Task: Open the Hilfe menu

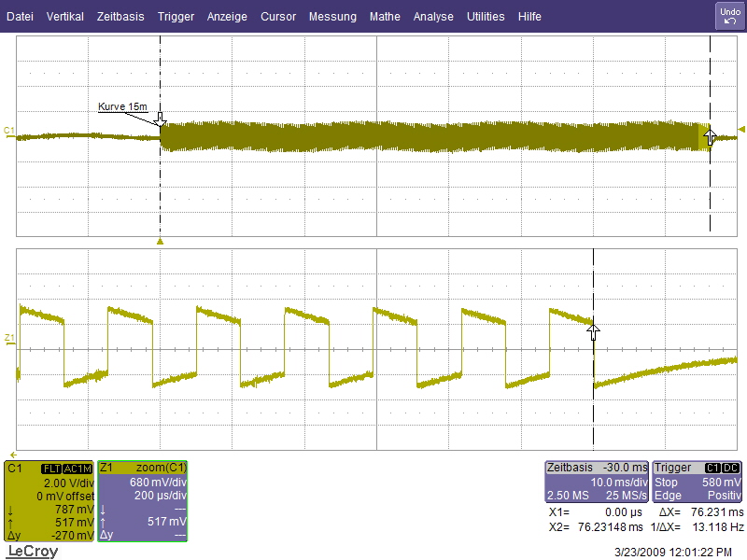Action: (529, 17)
